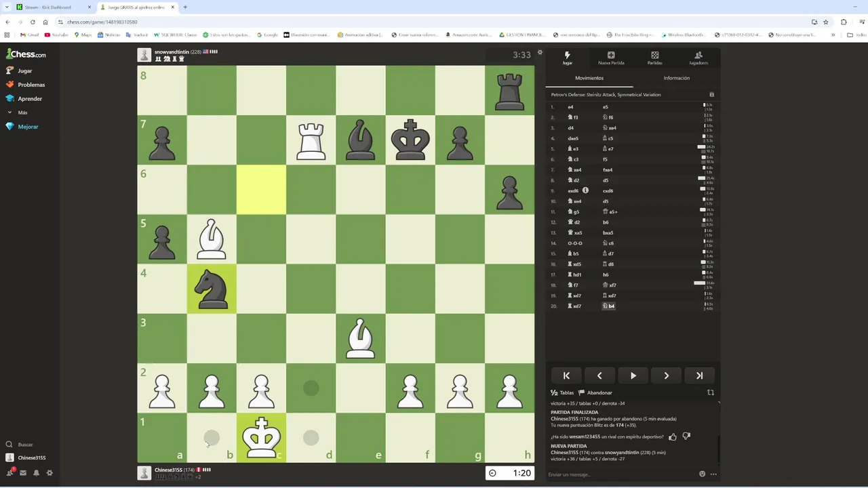Expand the tab search dropdown arrow
Screen dimensions: 868x488
(7, 7)
